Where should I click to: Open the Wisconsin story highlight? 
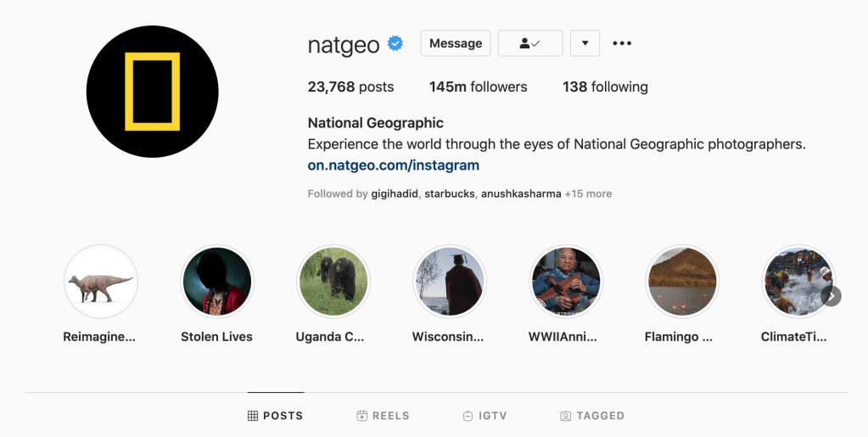click(449, 282)
